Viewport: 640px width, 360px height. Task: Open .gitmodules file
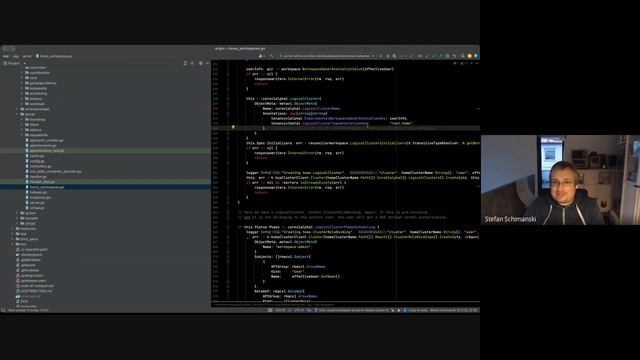tap(28, 270)
